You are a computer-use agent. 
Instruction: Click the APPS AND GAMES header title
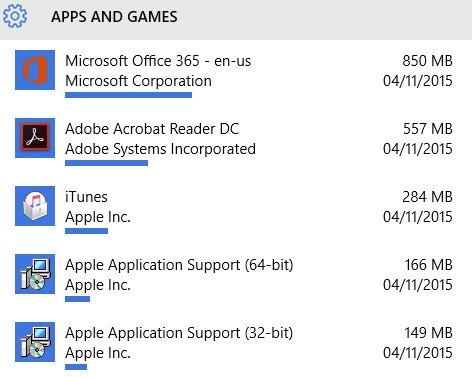coord(114,17)
